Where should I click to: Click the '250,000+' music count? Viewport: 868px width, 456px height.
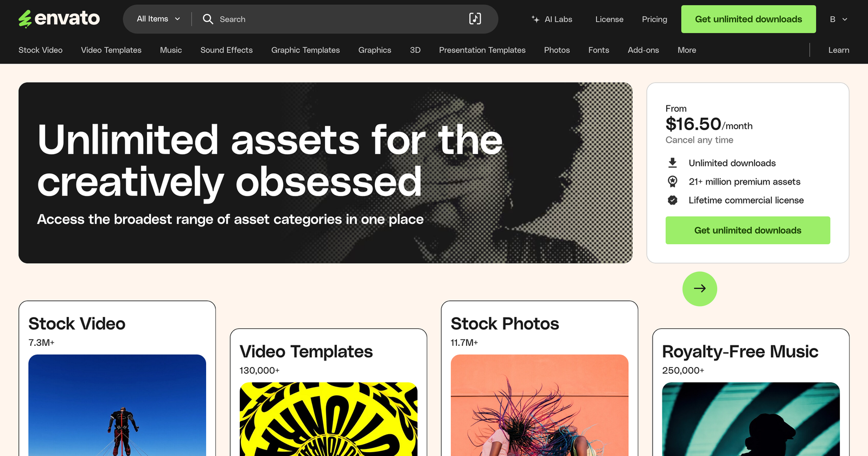click(x=683, y=370)
